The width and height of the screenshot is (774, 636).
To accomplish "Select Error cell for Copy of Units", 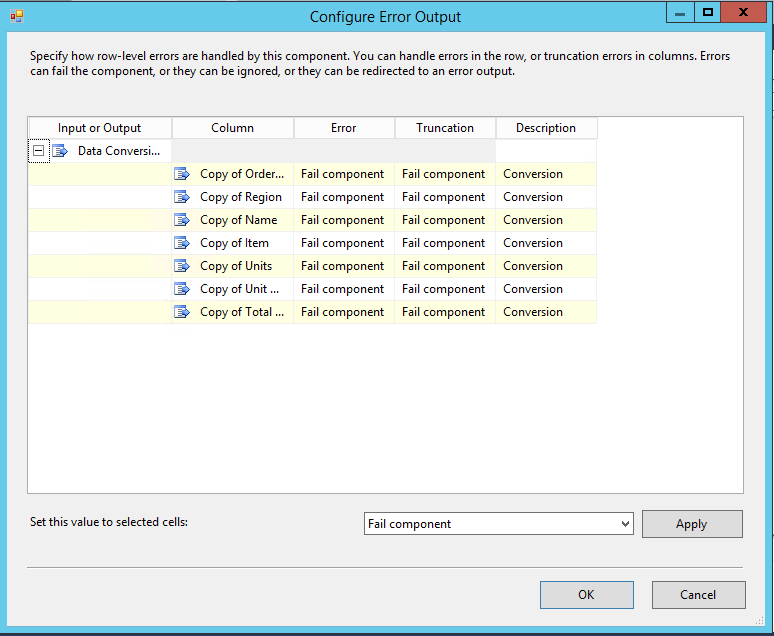I will click(x=343, y=266).
